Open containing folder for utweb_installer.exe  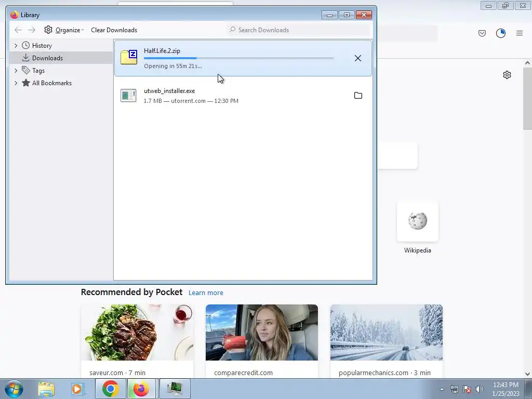pos(358,96)
